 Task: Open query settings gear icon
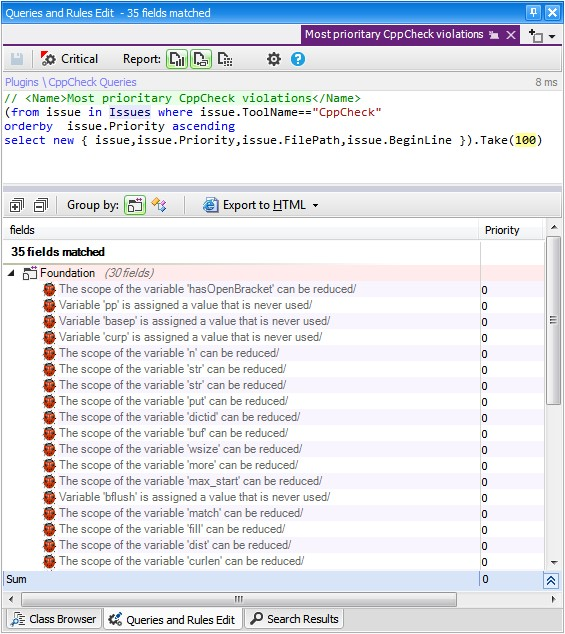click(x=274, y=59)
